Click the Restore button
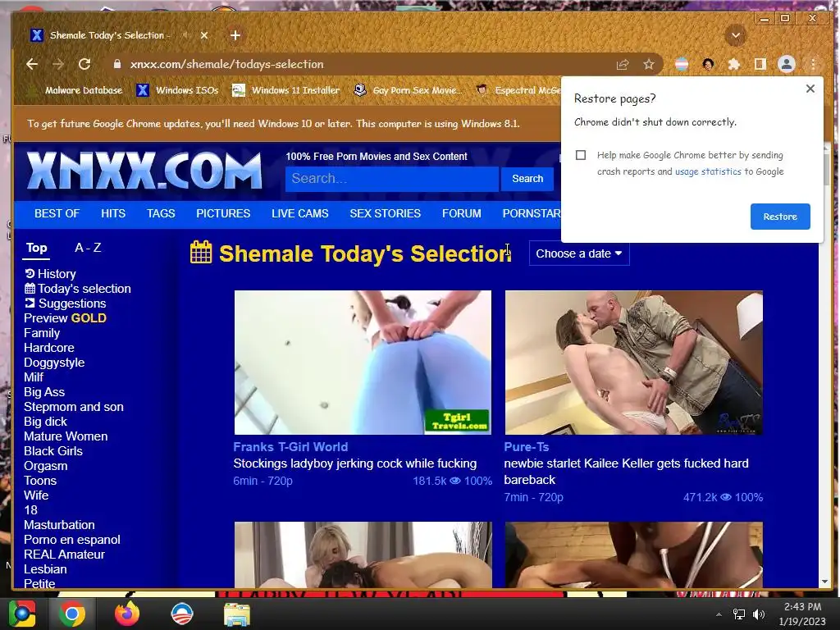This screenshot has width=840, height=630. 780,217
